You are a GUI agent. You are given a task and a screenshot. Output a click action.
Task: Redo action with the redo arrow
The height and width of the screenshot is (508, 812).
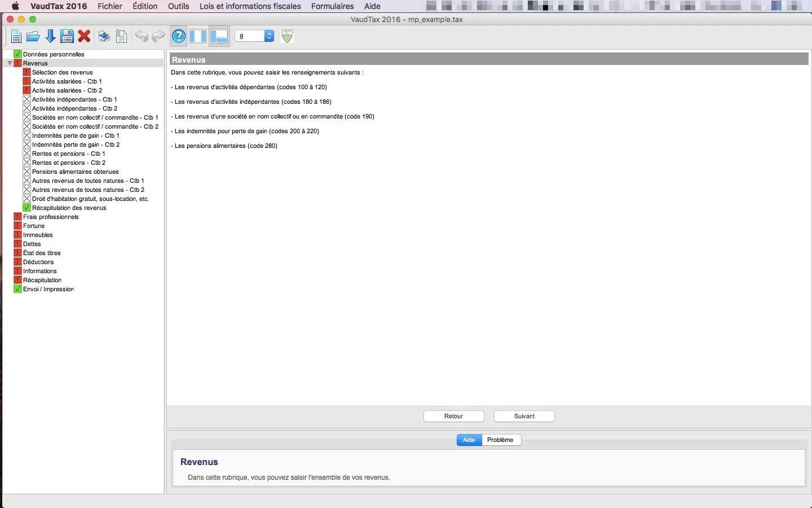158,37
